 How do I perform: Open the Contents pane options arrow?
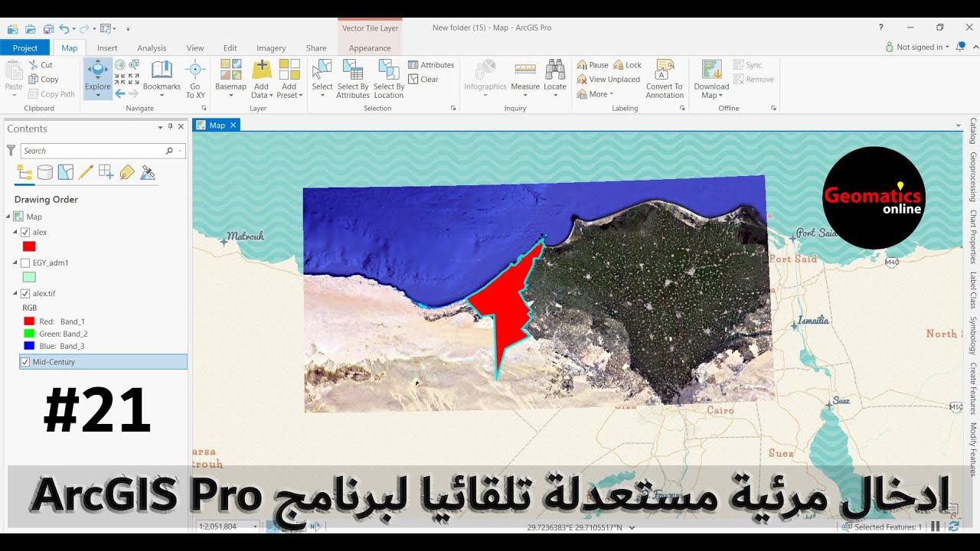160,128
